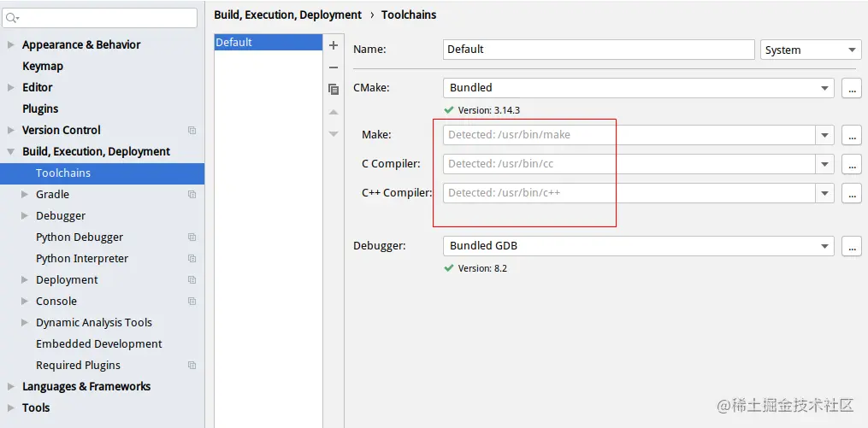Click CMake Version: 3.14.3 status text
The height and width of the screenshot is (428, 868).
pos(489,110)
